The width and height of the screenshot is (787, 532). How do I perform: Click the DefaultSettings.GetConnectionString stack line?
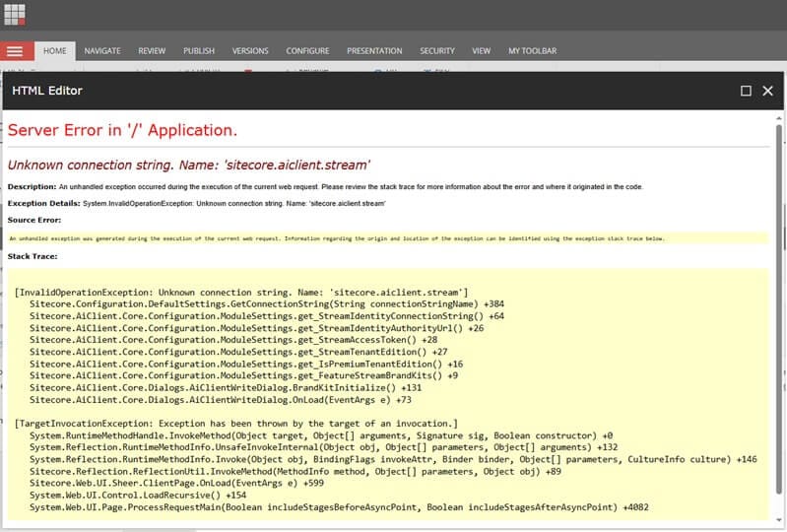point(267,304)
